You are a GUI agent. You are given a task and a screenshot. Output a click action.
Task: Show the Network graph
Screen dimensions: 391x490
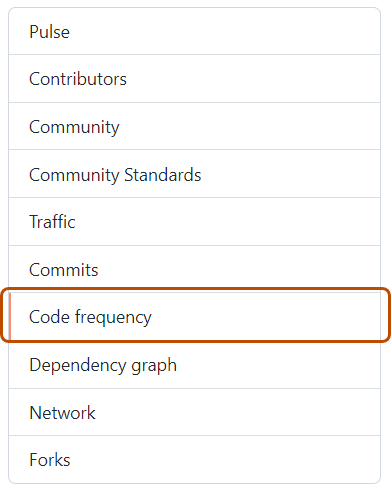194,412
